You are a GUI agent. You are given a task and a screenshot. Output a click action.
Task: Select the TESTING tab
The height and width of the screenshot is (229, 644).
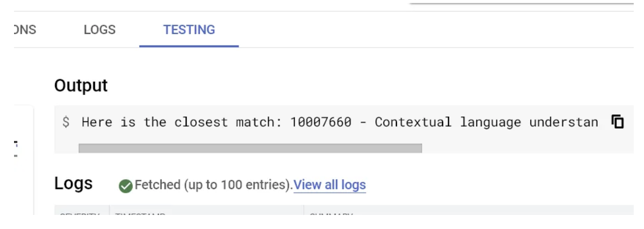pos(189,30)
